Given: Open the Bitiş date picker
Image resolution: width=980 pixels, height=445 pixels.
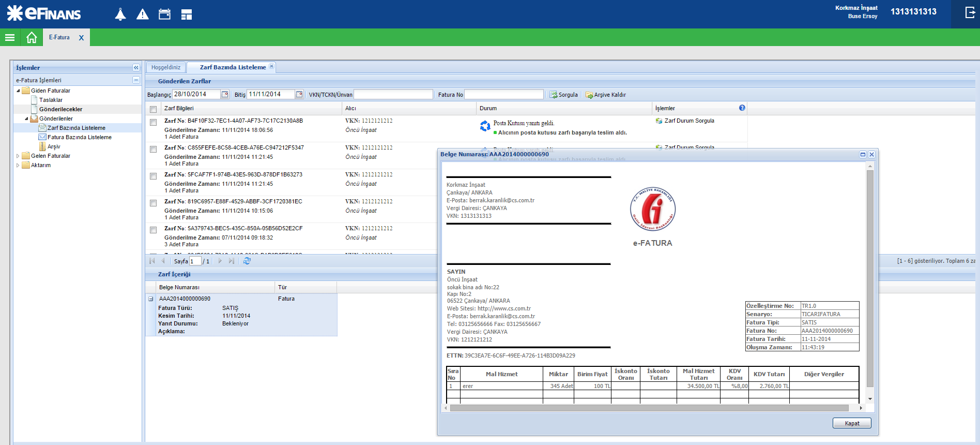Looking at the screenshot, I should pyautogui.click(x=299, y=94).
